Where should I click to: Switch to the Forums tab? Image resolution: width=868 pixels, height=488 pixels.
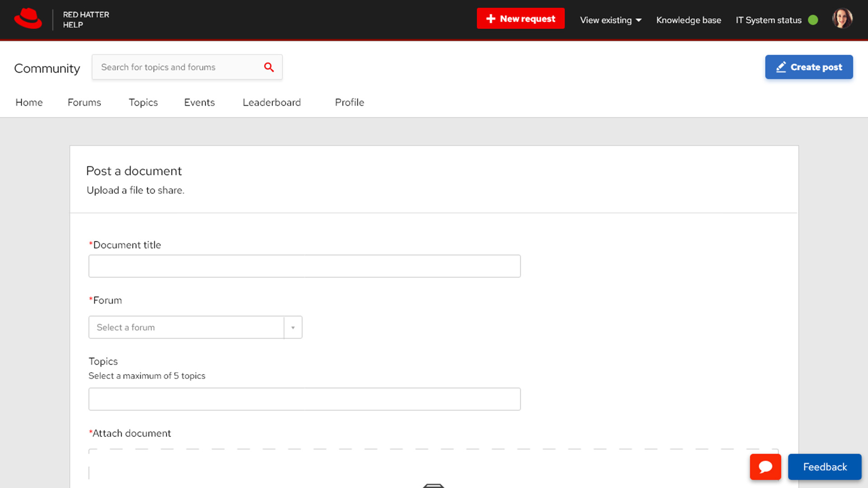coord(84,103)
